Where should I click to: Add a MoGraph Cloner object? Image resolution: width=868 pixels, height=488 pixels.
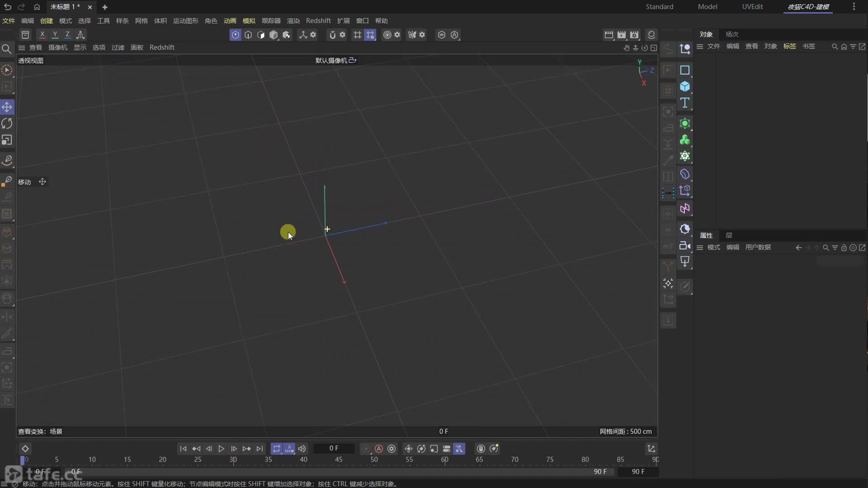click(685, 140)
